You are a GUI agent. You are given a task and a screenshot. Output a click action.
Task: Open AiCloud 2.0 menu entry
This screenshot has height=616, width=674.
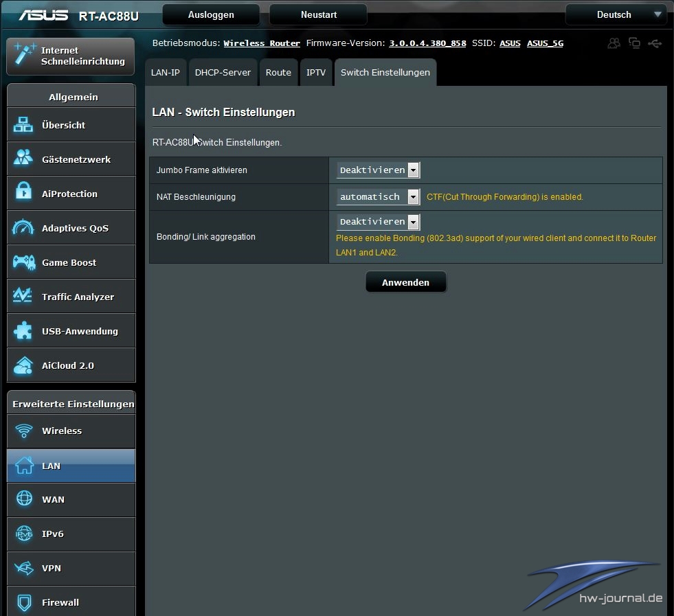point(71,365)
